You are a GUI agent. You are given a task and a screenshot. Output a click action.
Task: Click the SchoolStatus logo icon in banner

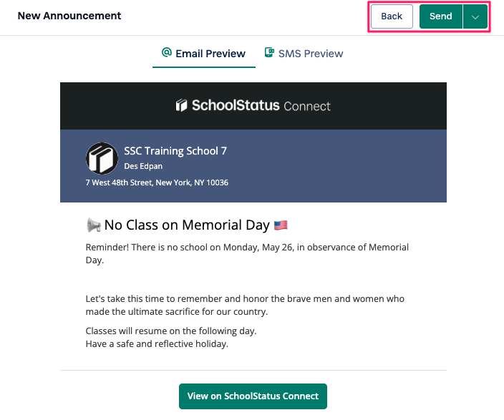click(181, 105)
